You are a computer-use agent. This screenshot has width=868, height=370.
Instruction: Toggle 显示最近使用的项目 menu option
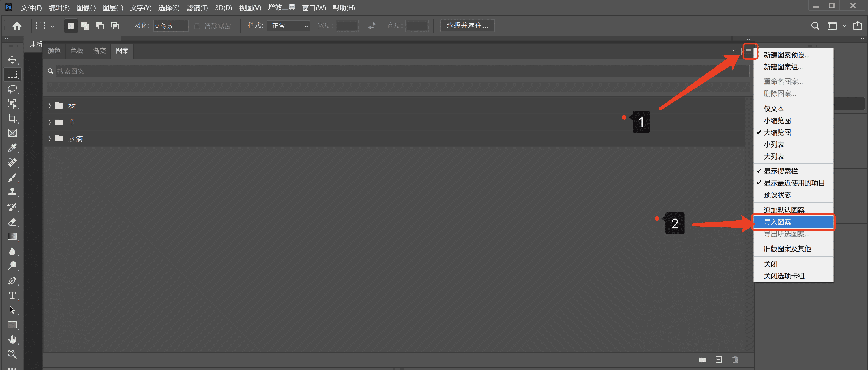tap(794, 183)
